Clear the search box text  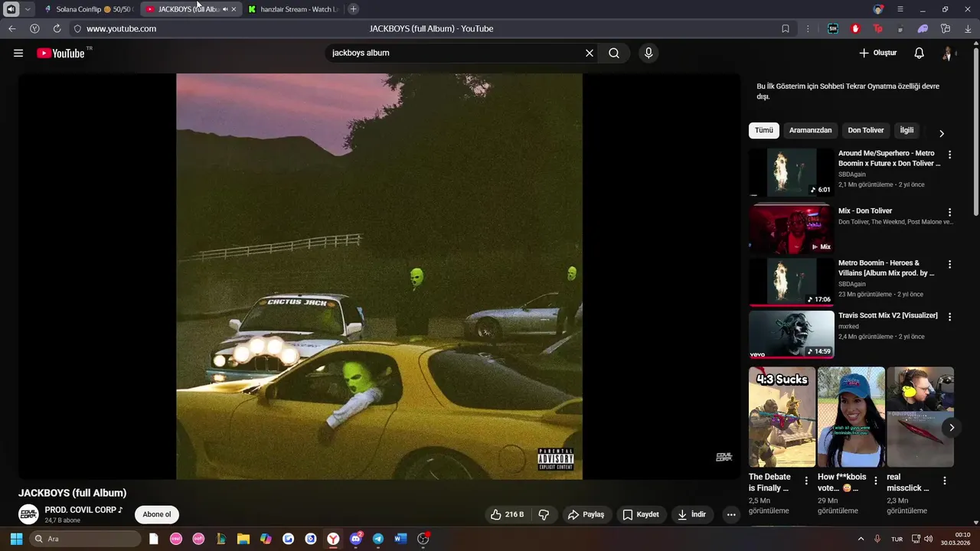coord(590,53)
